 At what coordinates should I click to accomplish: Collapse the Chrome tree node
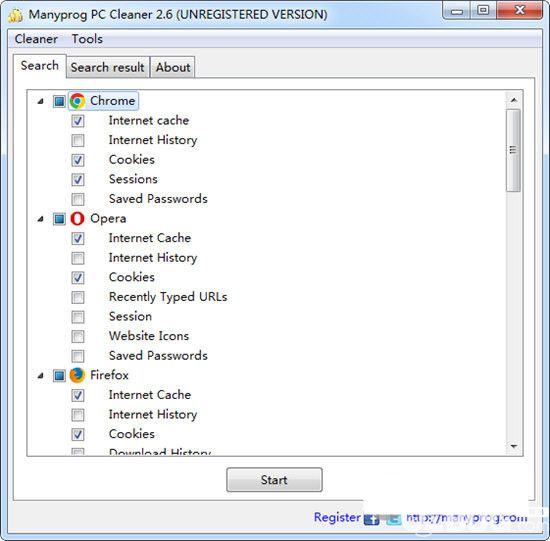coord(41,101)
